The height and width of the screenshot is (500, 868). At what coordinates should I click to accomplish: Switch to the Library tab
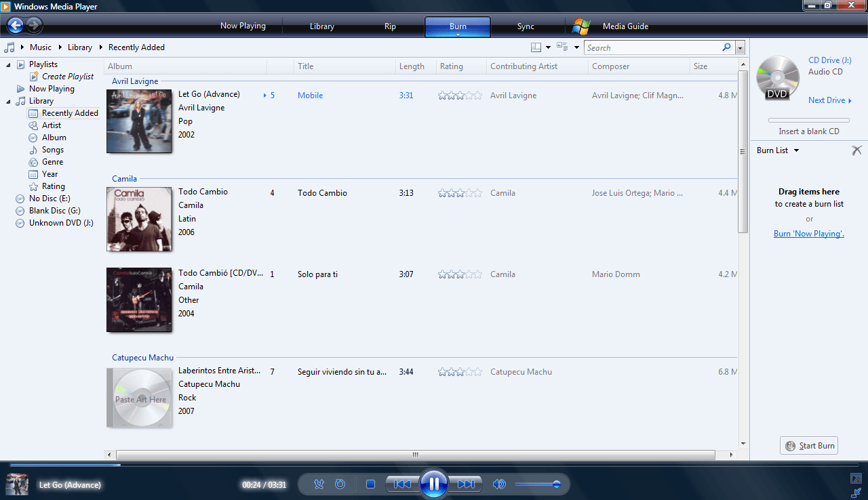click(322, 26)
